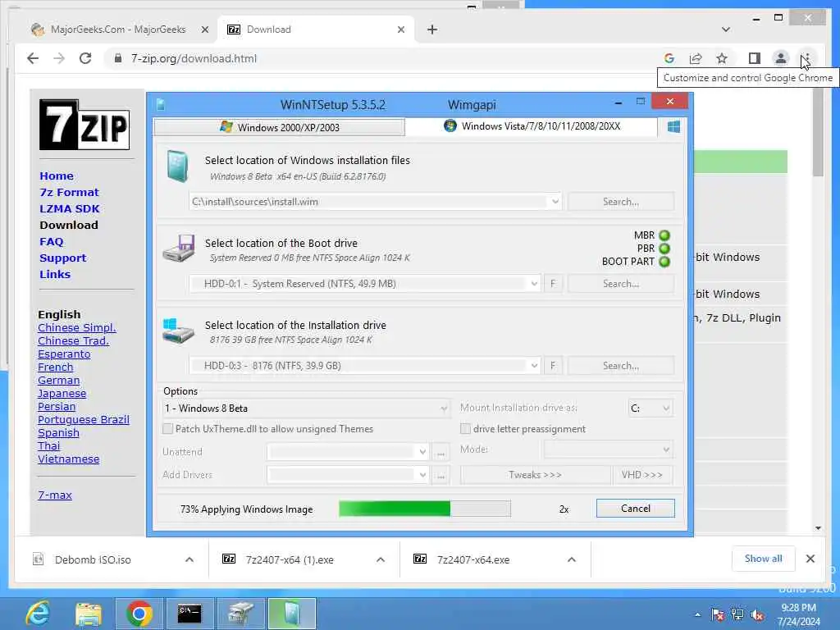Image resolution: width=840 pixels, height=630 pixels.
Task: Click the 7-Zip logo image
Action: 84,125
